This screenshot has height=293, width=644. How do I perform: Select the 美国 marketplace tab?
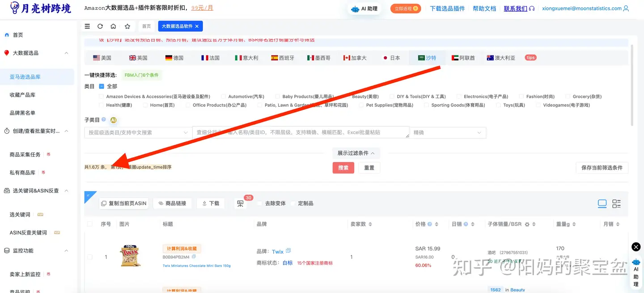click(102, 58)
